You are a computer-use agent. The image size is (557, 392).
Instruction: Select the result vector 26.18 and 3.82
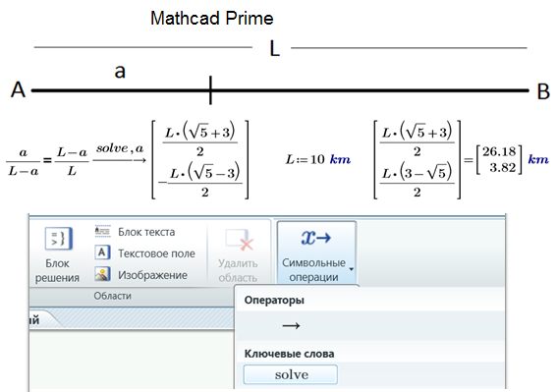pos(499,159)
